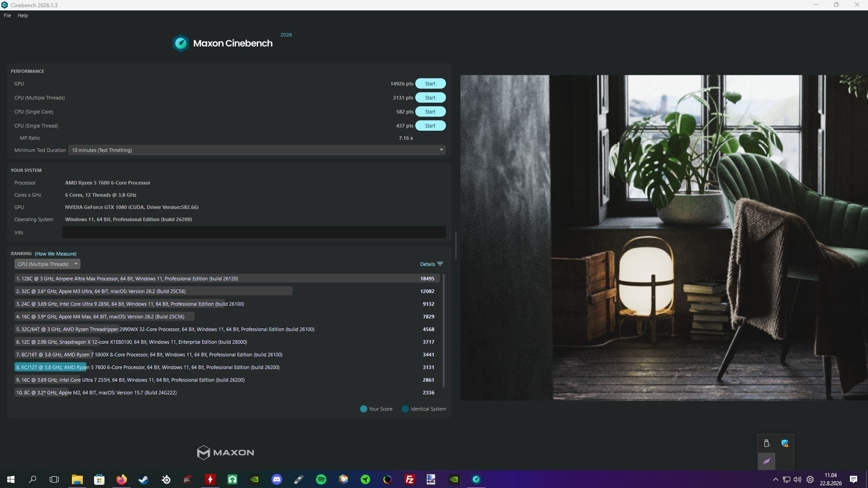
Task: Click the safely remove hardware USB icon
Action: coord(767,443)
